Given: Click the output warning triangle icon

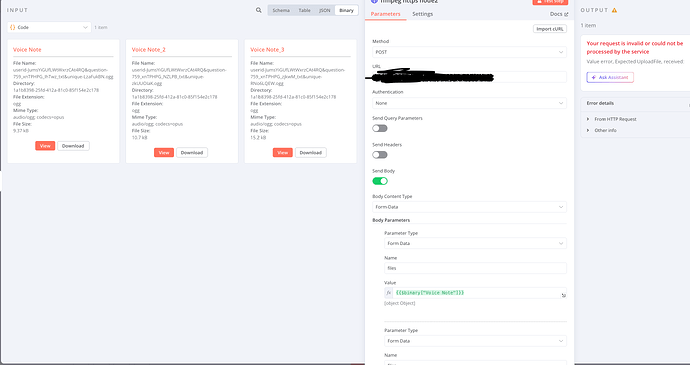Looking at the screenshot, I should [x=614, y=10].
